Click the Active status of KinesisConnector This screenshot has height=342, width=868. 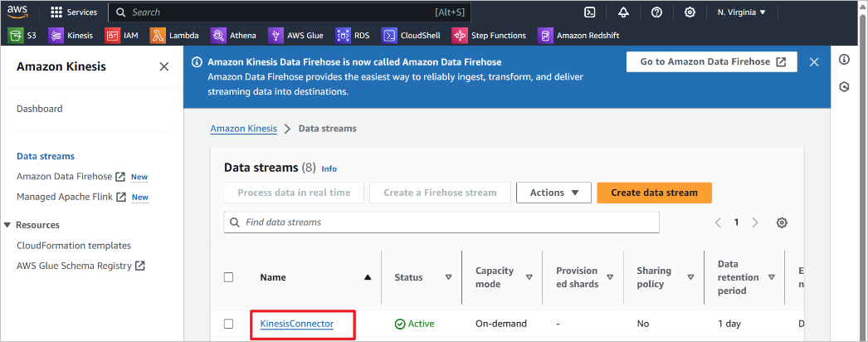click(x=415, y=324)
